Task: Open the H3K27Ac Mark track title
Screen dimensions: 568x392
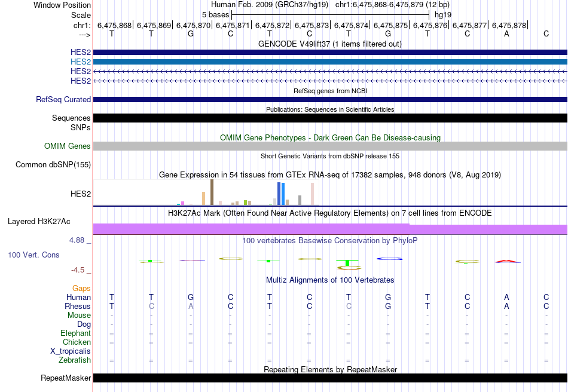Action: coord(330,213)
